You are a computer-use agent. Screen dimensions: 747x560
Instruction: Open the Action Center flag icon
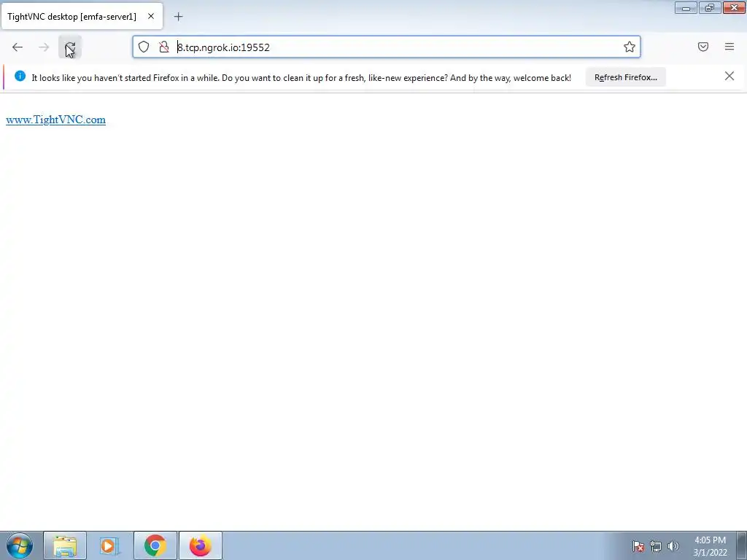pos(638,546)
